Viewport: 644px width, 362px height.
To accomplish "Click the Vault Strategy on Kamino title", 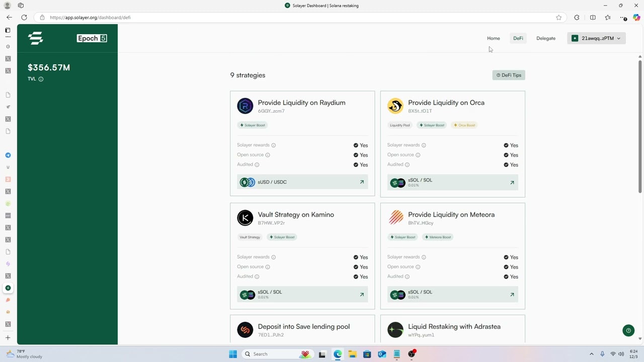I will (296, 215).
